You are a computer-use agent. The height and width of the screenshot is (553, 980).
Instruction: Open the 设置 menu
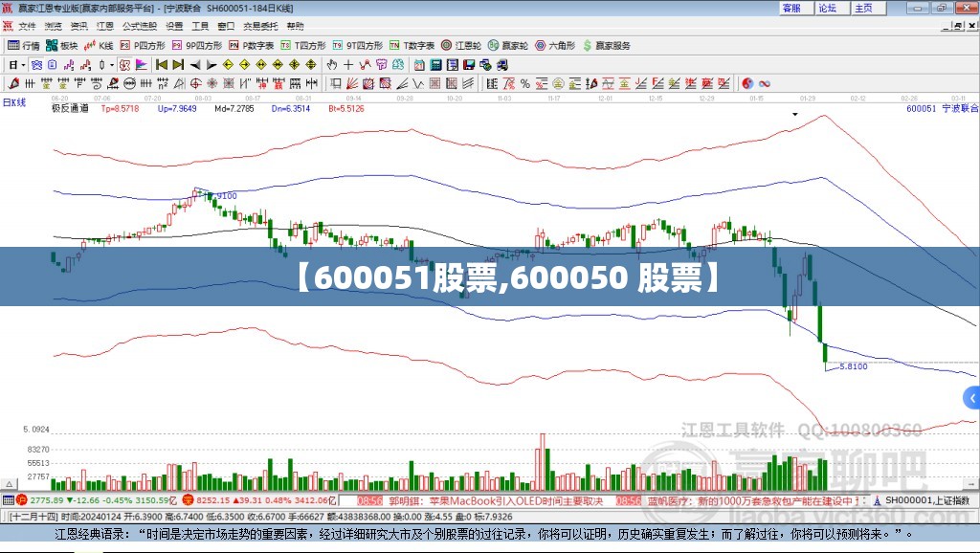174,26
